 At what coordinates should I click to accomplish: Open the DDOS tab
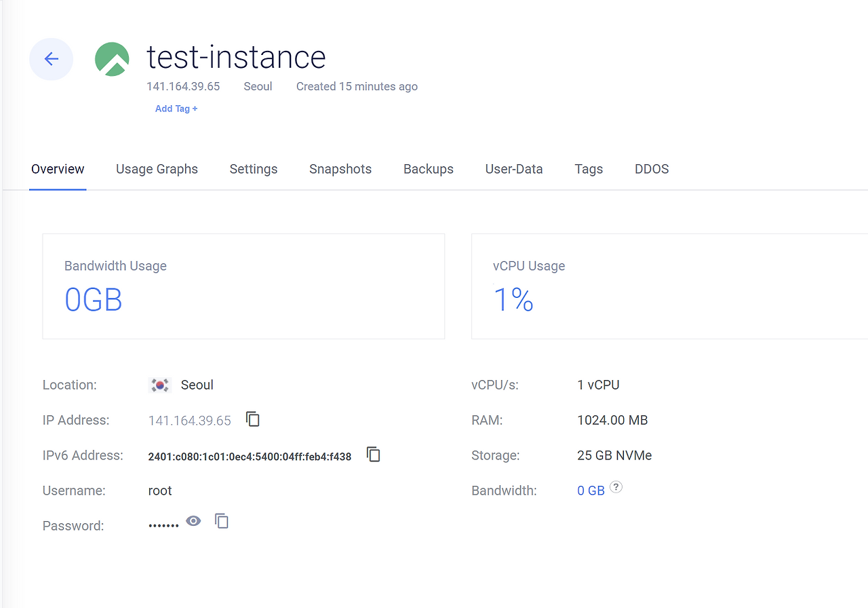point(652,169)
